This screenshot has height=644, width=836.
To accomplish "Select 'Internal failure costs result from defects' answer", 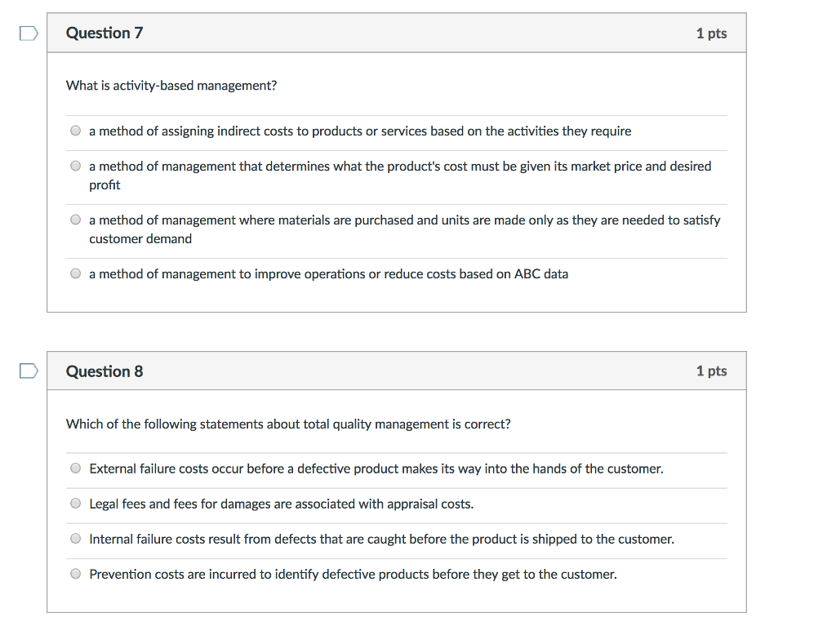I will 76,539.
